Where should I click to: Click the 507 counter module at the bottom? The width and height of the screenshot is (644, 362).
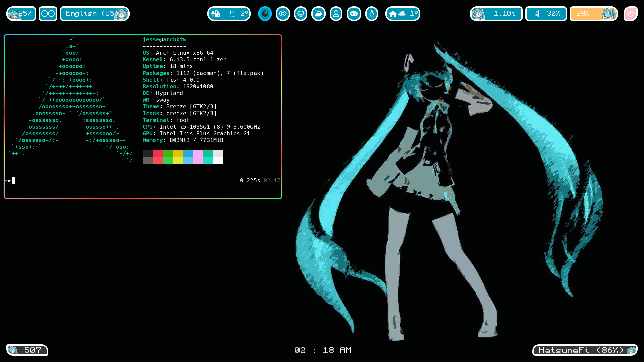[x=27, y=350]
